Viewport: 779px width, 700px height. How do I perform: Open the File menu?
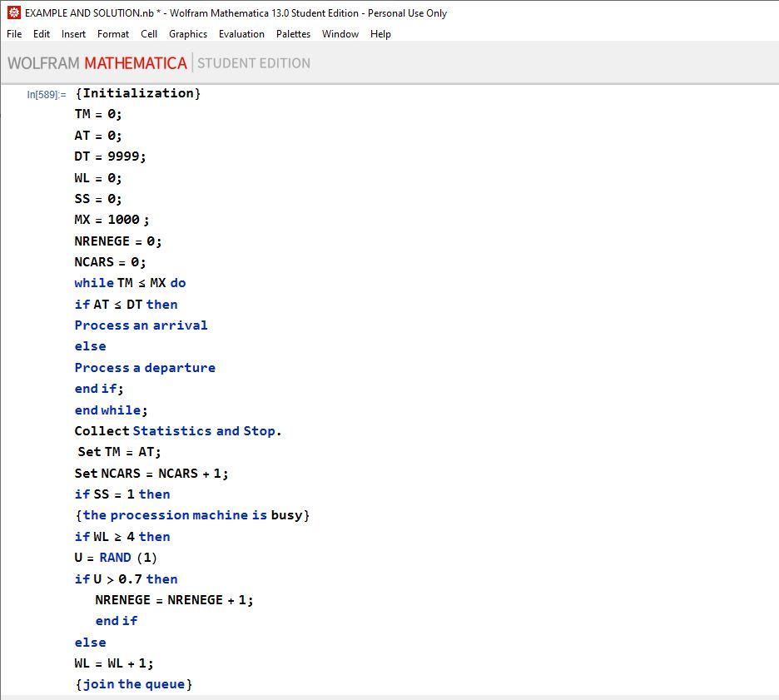click(13, 34)
